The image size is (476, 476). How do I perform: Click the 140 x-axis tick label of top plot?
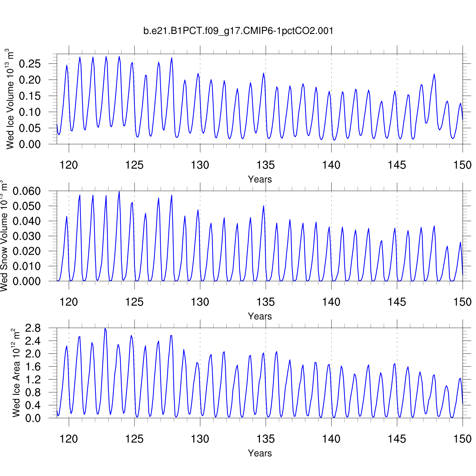point(331,165)
